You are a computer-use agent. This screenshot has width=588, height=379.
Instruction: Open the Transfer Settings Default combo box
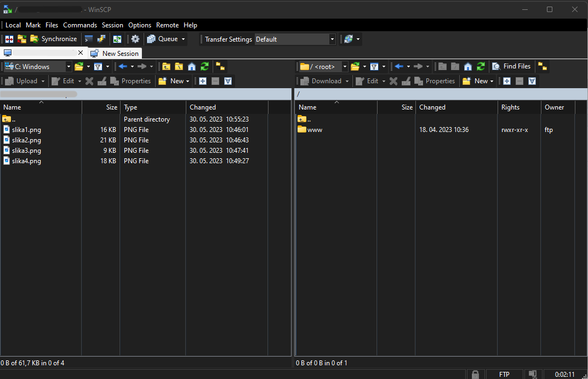click(x=295, y=39)
